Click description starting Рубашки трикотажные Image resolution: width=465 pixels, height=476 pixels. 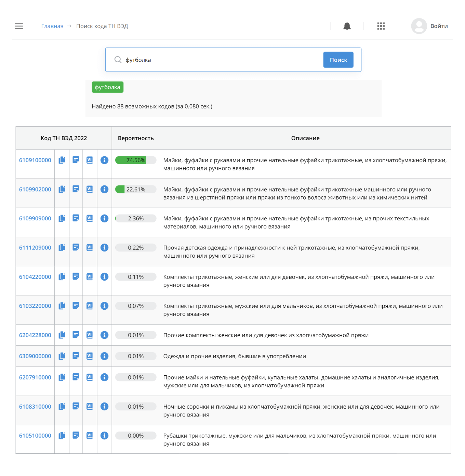300,440
